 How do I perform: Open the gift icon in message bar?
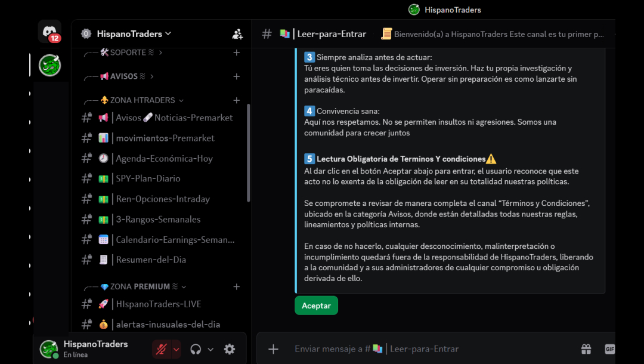(x=586, y=349)
